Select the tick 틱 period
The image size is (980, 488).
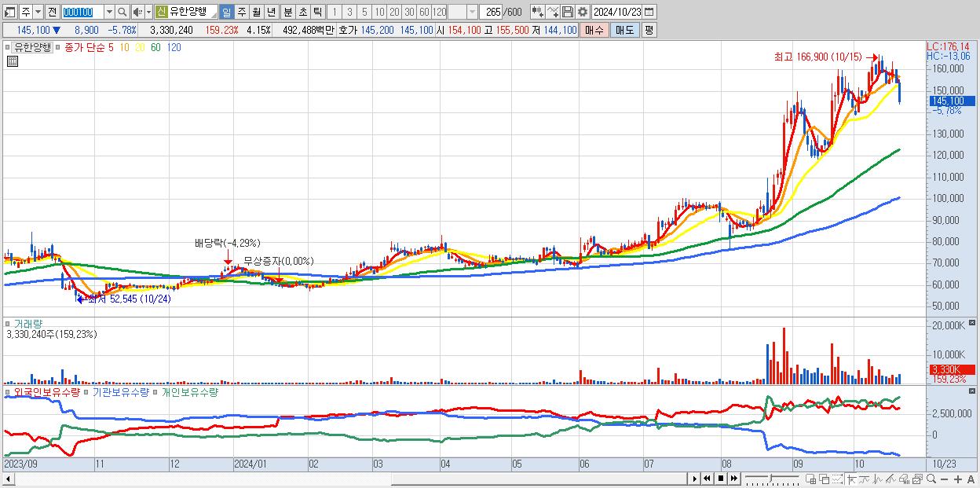(x=317, y=12)
